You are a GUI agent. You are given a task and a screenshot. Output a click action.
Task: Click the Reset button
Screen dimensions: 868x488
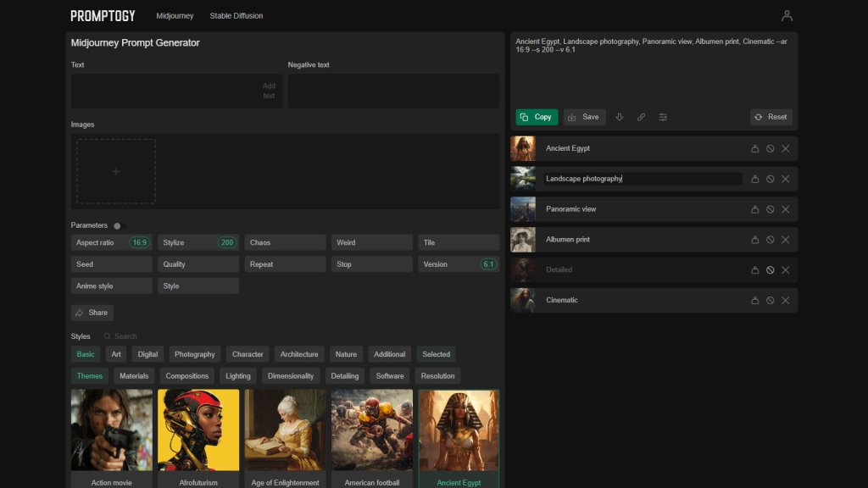(x=771, y=117)
